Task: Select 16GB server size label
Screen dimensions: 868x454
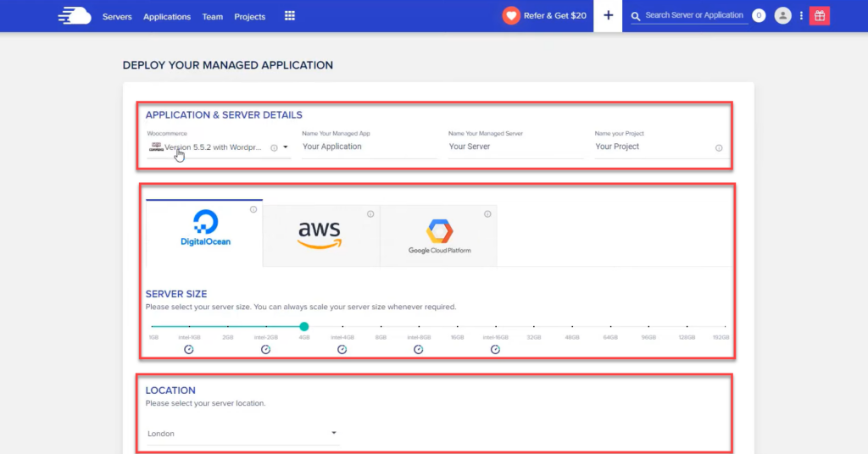Action: coord(457,337)
